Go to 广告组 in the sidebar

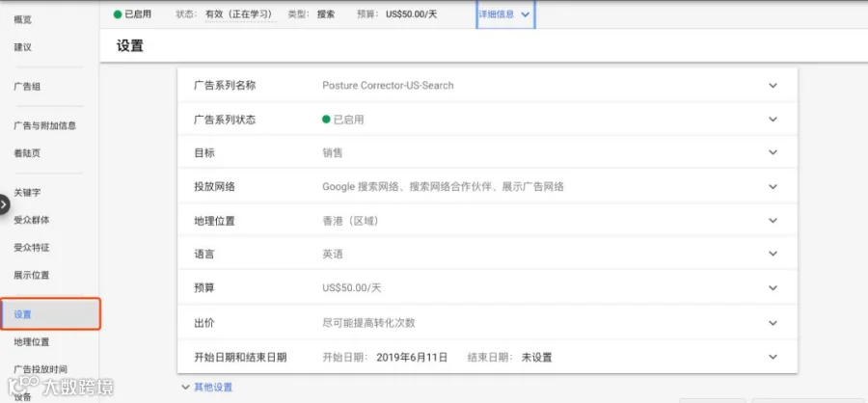[x=27, y=87]
